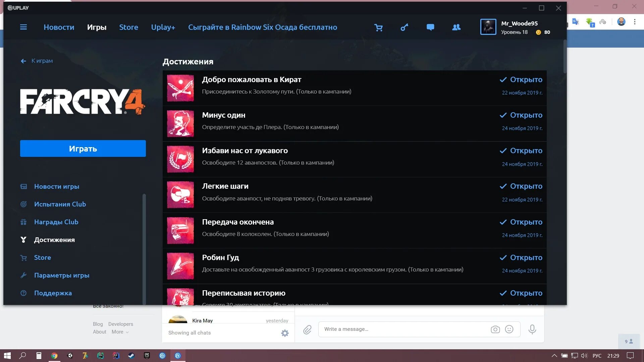Viewport: 644px width, 362px height.
Task: Click the achievements page scrollbar
Action: coord(565,56)
